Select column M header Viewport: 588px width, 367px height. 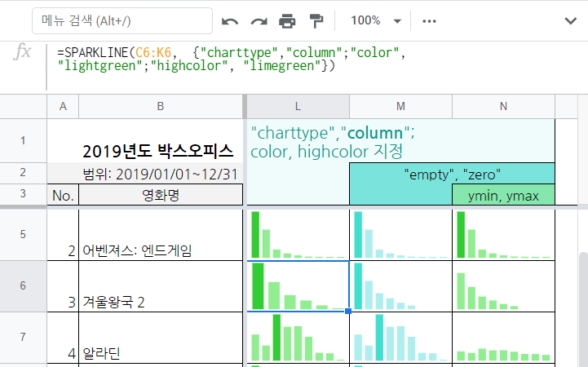point(400,106)
